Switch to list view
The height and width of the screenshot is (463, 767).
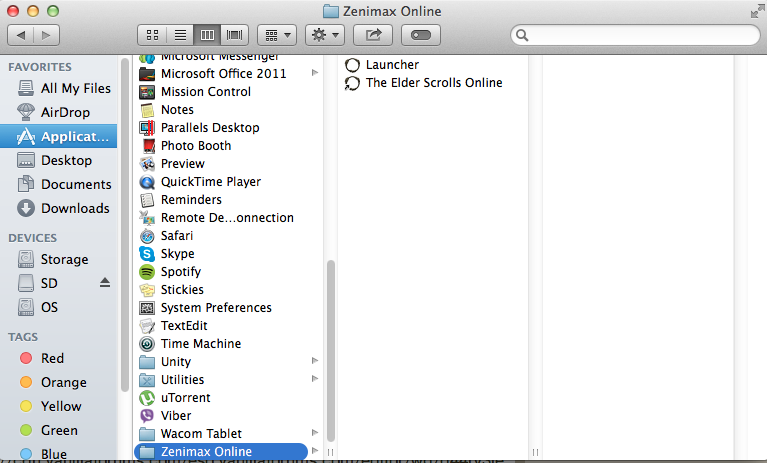(x=180, y=35)
